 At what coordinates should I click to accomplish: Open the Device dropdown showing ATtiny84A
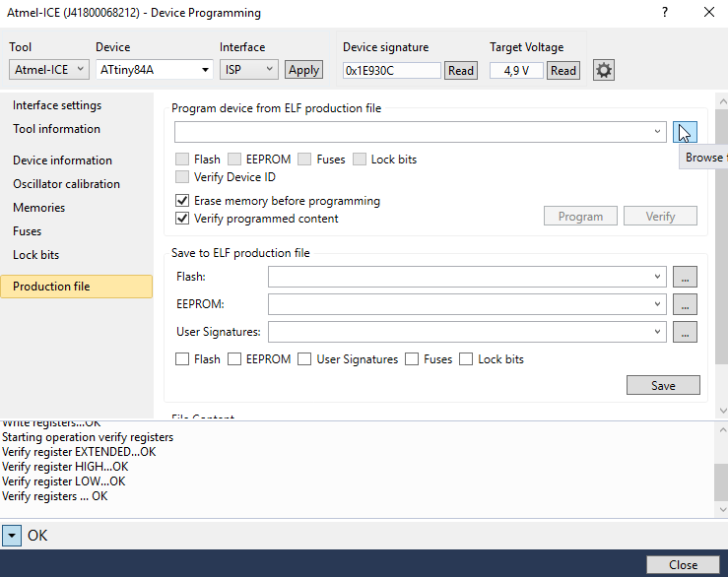click(x=154, y=70)
